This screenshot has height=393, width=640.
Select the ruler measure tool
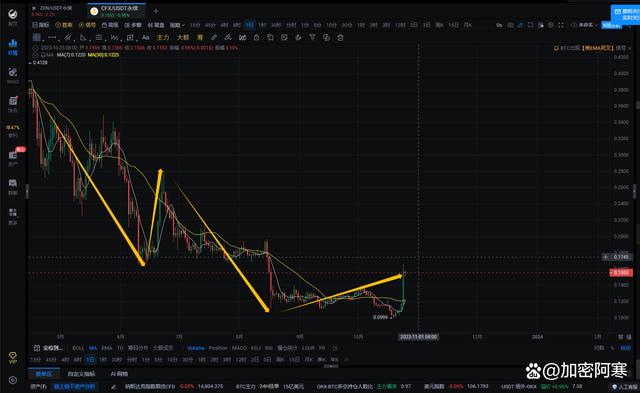(214, 38)
